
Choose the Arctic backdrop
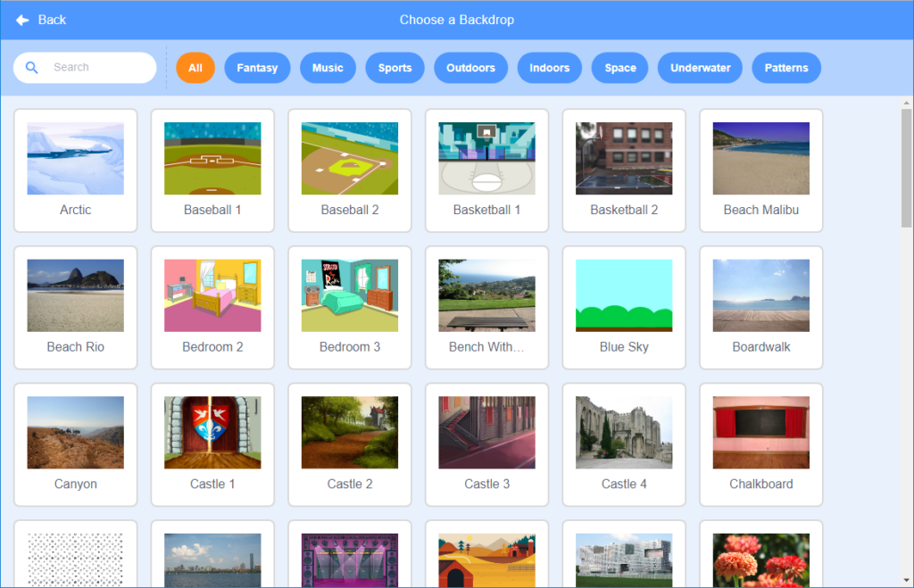(76, 170)
